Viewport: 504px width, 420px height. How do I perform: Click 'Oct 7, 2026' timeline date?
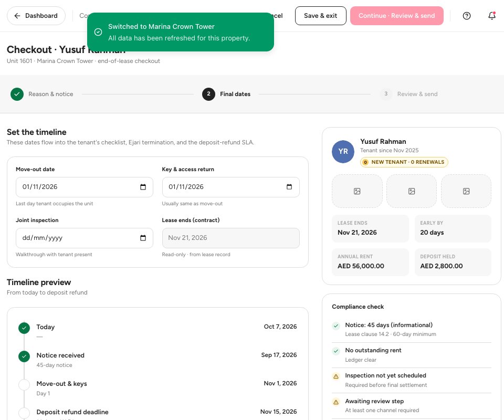280,327
